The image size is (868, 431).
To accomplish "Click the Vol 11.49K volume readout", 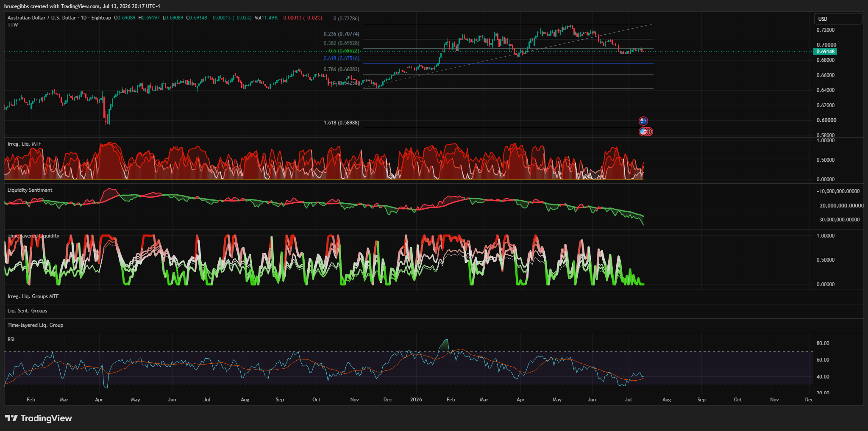I will tap(266, 18).
